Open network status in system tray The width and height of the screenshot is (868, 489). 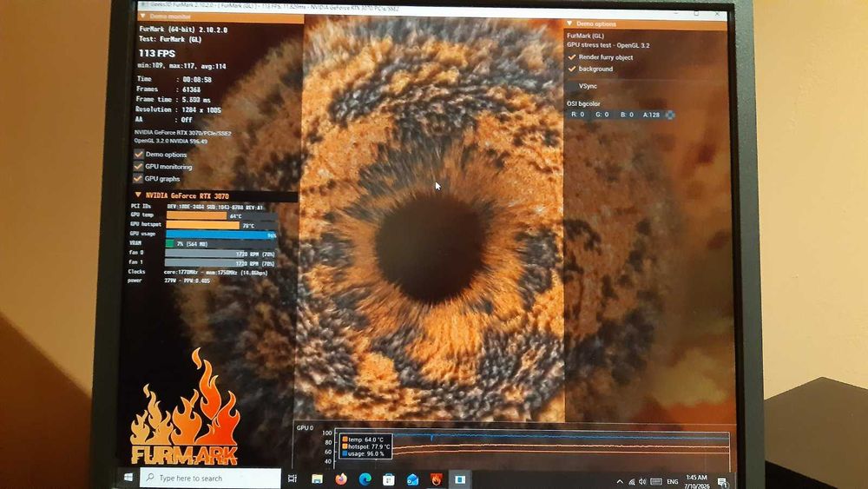tap(632, 482)
